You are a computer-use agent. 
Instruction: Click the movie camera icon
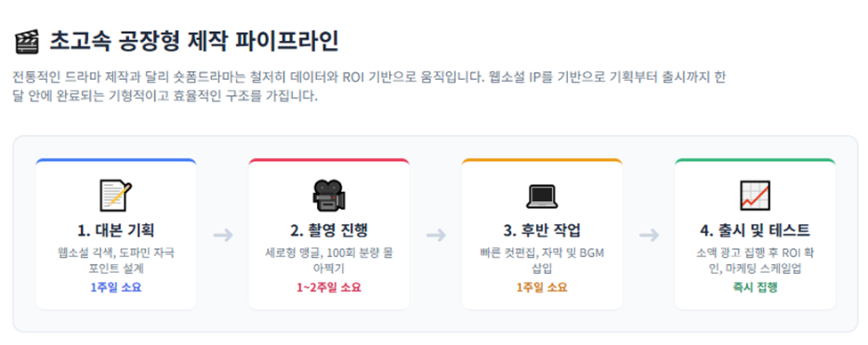click(x=329, y=196)
